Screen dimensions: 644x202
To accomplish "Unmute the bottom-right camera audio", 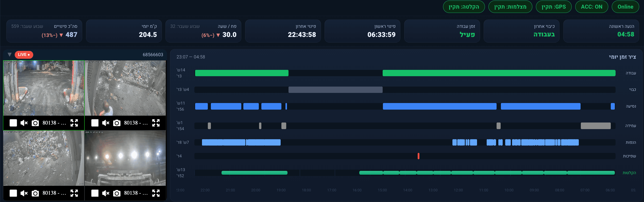I will (x=106, y=193).
